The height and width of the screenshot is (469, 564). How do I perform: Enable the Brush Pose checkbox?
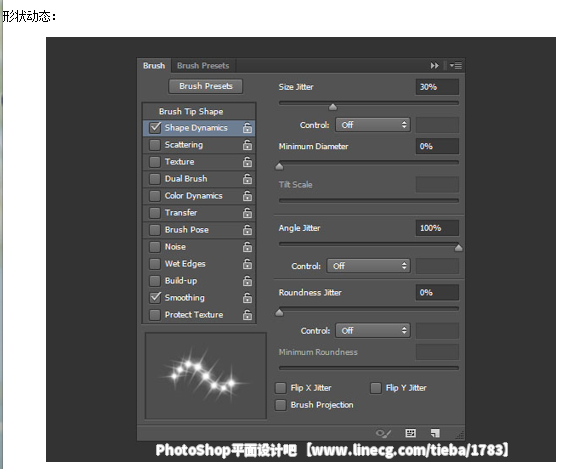[155, 230]
